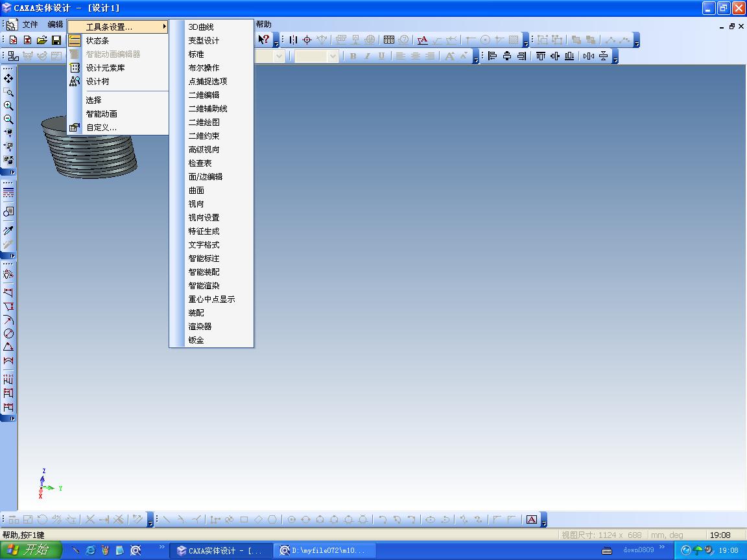Toggle the 设计元素库 panel option

(x=118, y=67)
